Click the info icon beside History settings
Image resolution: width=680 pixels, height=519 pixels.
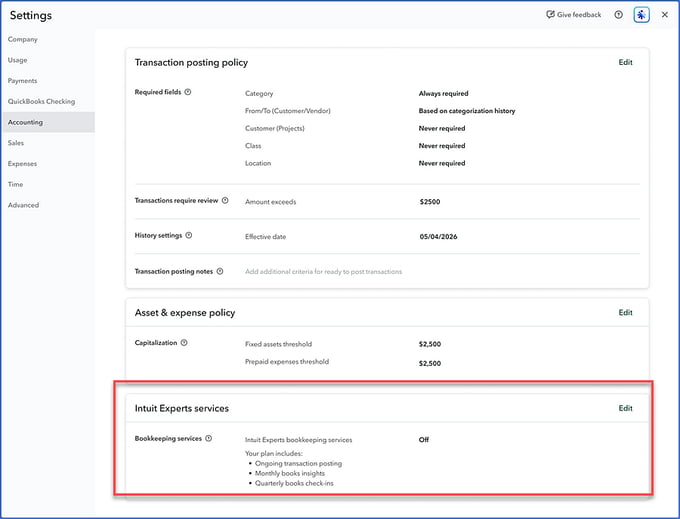[189, 235]
